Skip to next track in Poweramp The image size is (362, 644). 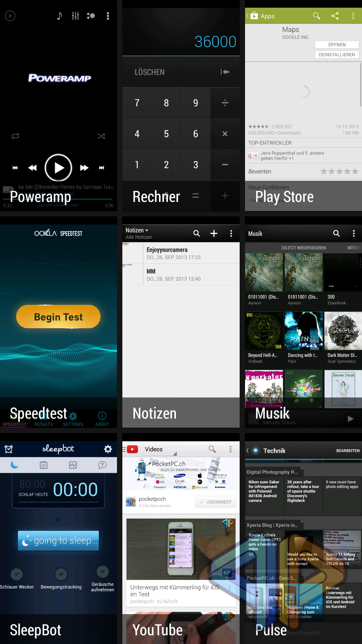click(x=102, y=168)
